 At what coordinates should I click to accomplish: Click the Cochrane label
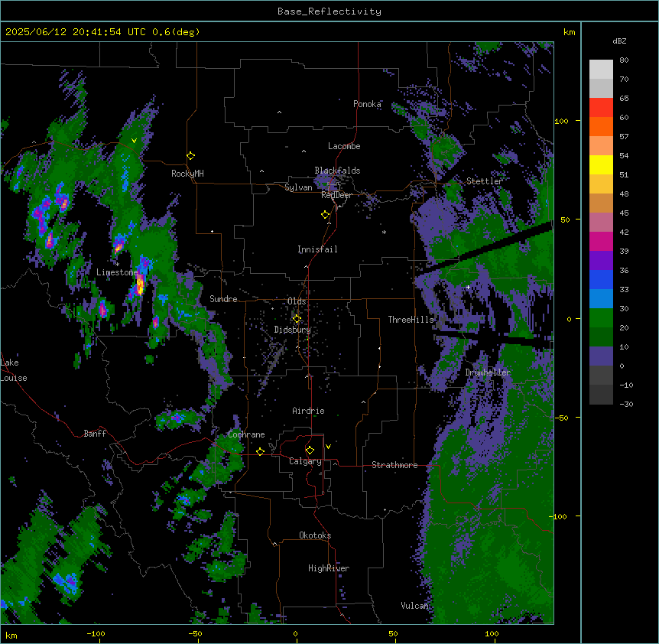246,434
